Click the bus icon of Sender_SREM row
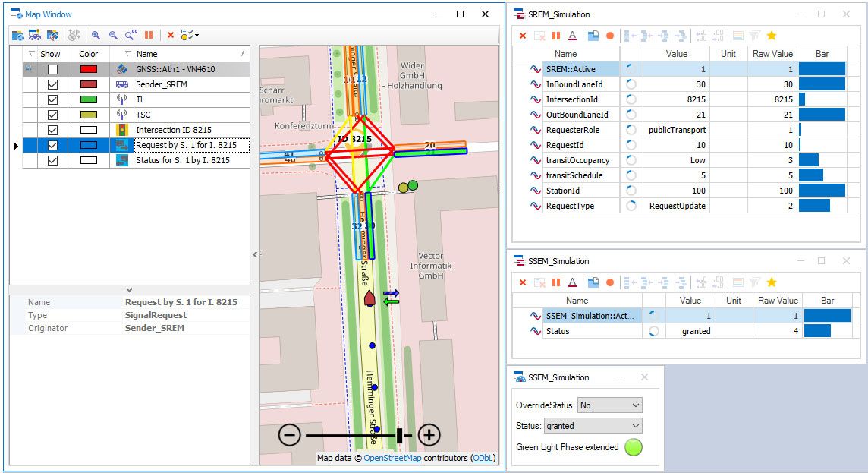This screenshot has width=868, height=473. pos(122,84)
